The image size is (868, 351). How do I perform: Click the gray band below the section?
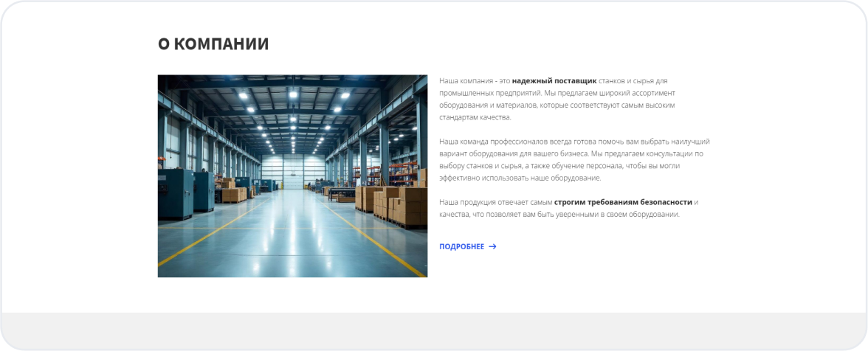pyautogui.click(x=434, y=330)
